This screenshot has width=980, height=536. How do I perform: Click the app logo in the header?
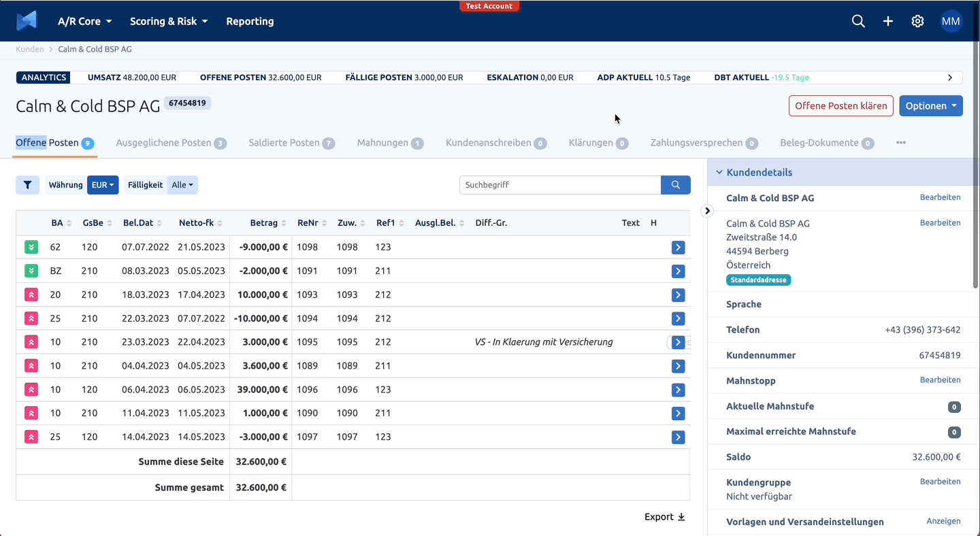27,21
